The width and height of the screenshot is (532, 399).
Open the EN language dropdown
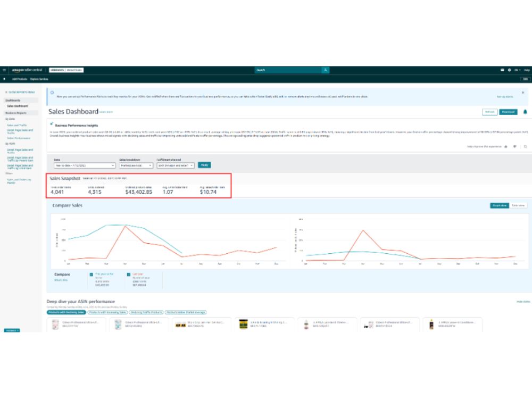[518, 70]
